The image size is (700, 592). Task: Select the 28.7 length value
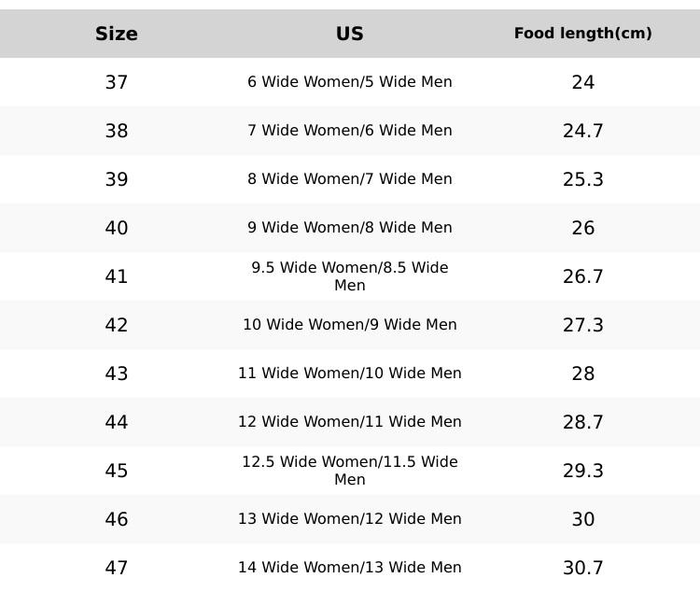[582, 422]
